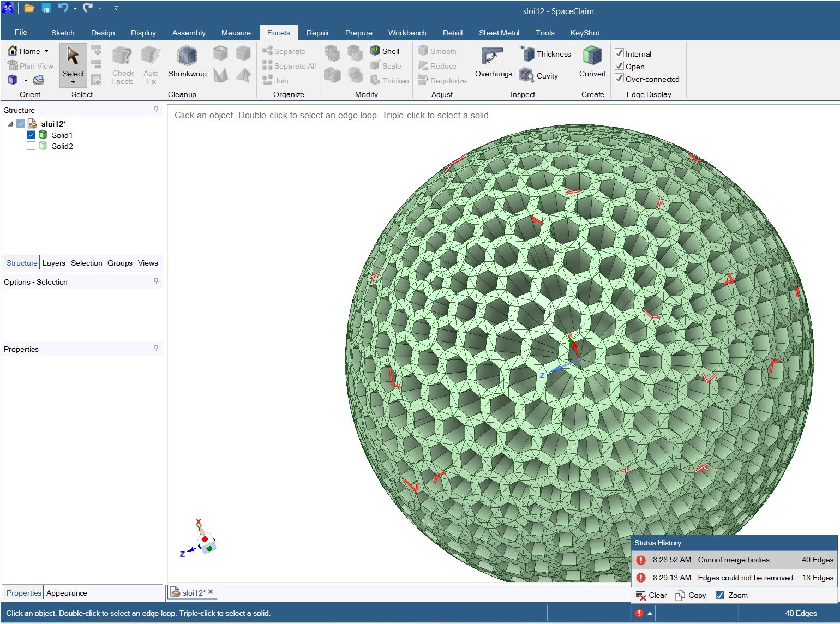Click the Save icon in title bar

[x=46, y=8]
